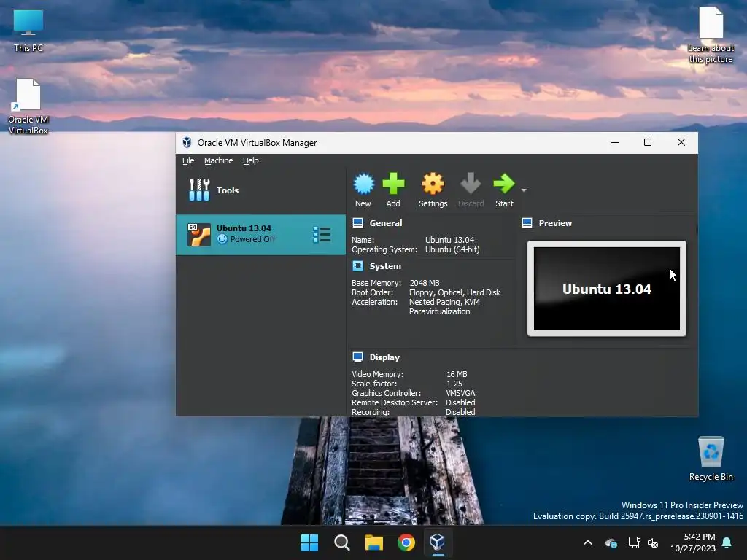Select the Ubuntu 13.04 virtual machine entry

point(260,234)
